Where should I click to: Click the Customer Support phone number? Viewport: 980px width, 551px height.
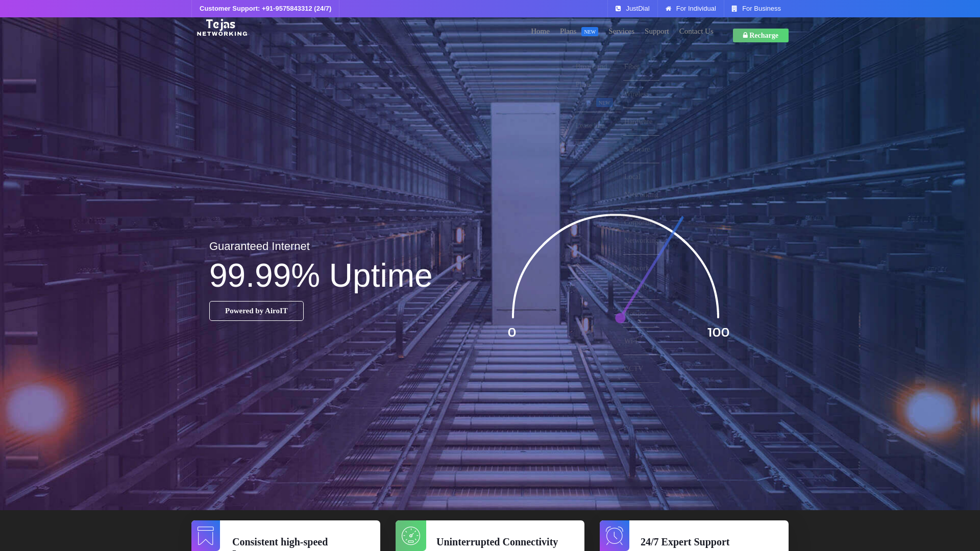click(265, 9)
